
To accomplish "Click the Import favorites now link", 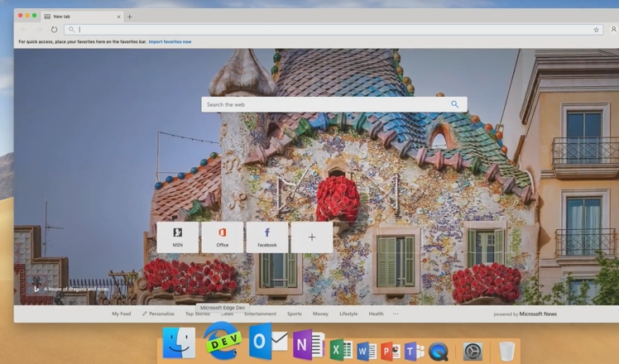I will (170, 41).
